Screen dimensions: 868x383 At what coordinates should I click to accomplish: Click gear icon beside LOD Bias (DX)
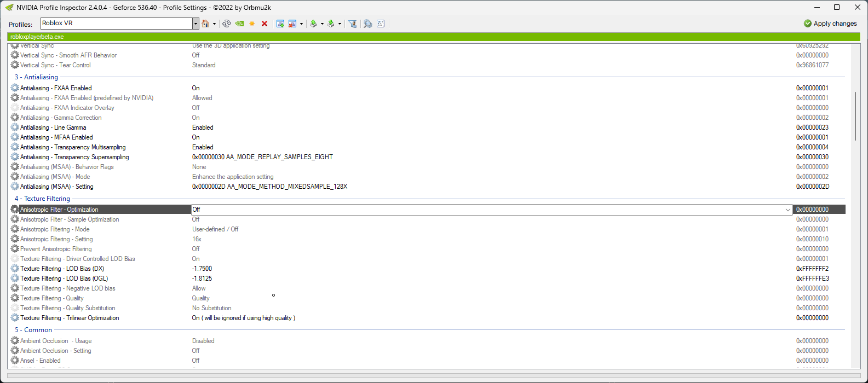(15, 269)
